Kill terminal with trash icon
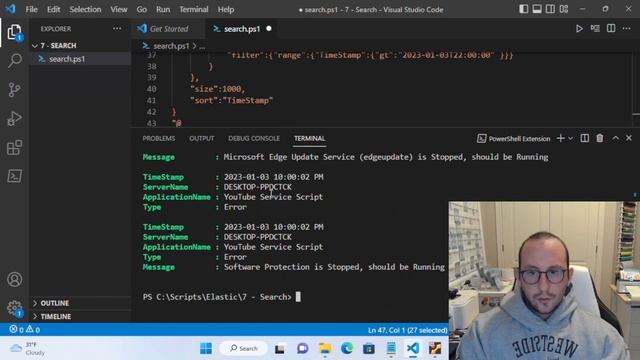The image size is (640, 360). [x=600, y=138]
